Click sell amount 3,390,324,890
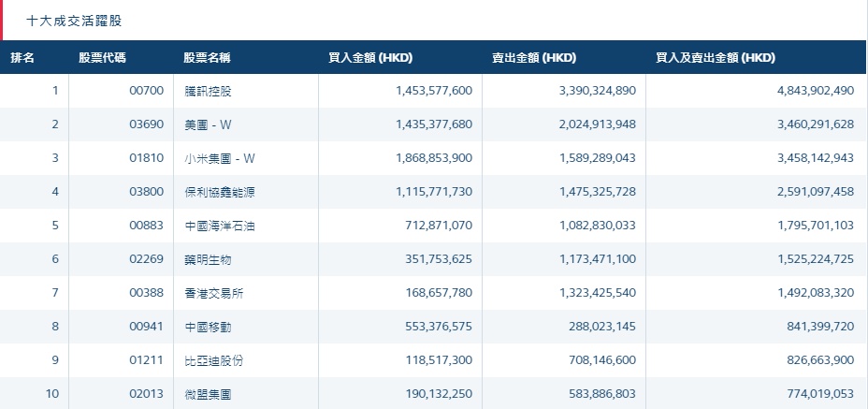Image resolution: width=868 pixels, height=409 pixels. (x=598, y=91)
